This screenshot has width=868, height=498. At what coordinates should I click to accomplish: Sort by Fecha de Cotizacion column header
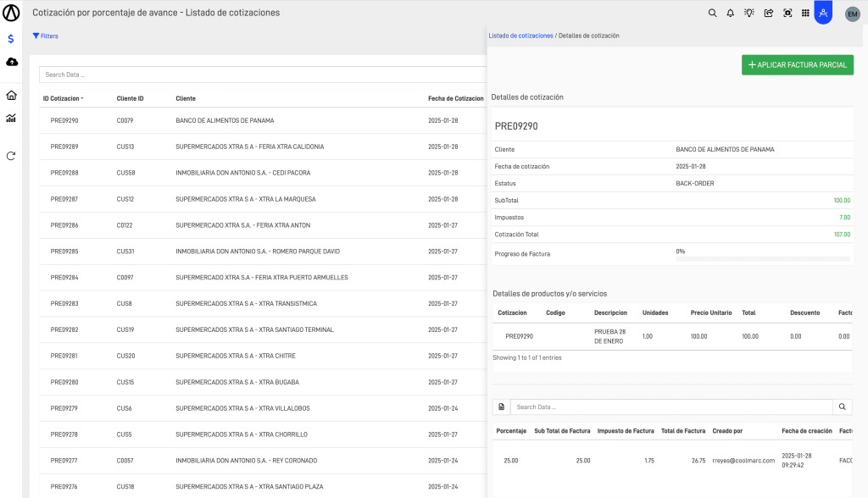click(x=455, y=98)
